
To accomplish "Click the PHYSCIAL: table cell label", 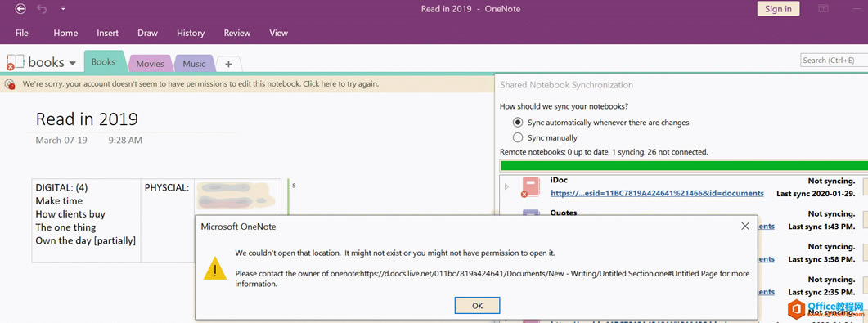I will point(167,187).
